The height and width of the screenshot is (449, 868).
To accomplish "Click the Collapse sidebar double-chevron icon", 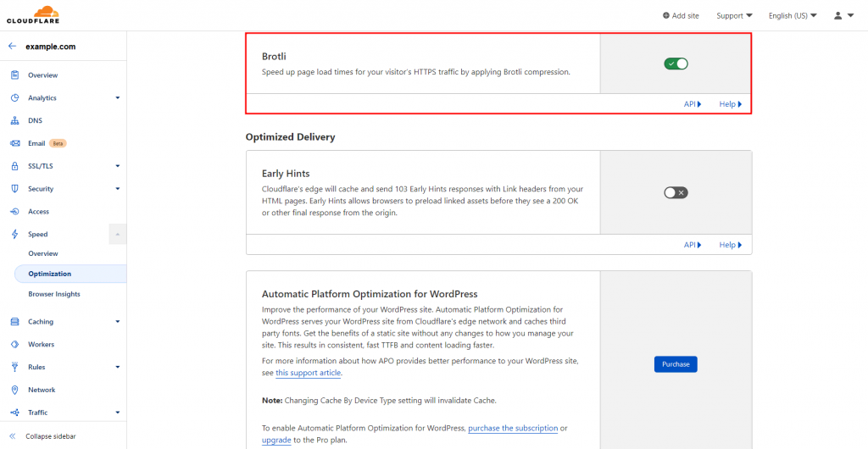I will 12,436.
